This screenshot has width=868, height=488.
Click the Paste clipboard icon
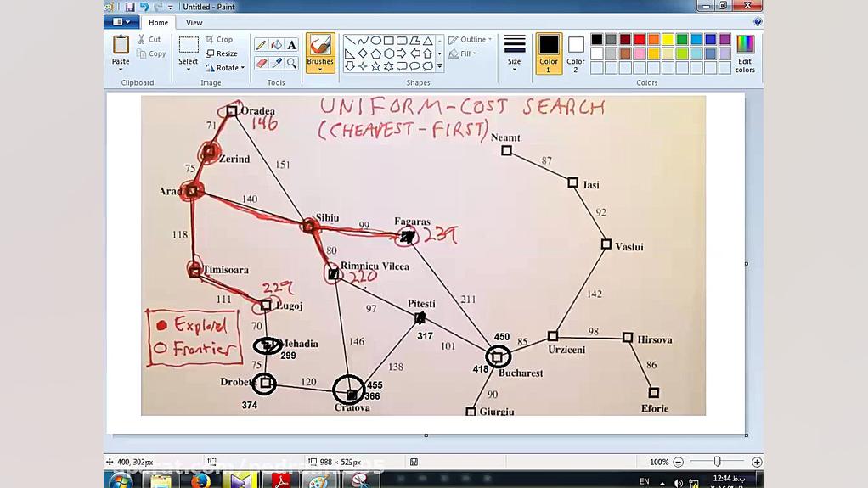[121, 44]
